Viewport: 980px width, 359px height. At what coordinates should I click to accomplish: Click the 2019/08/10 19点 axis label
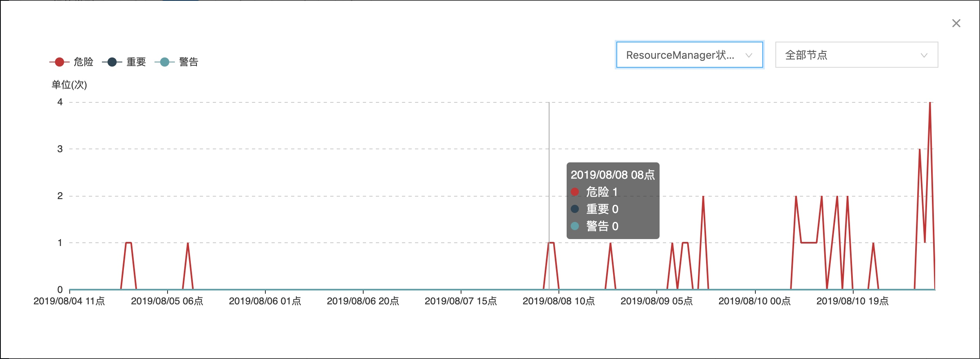(852, 301)
